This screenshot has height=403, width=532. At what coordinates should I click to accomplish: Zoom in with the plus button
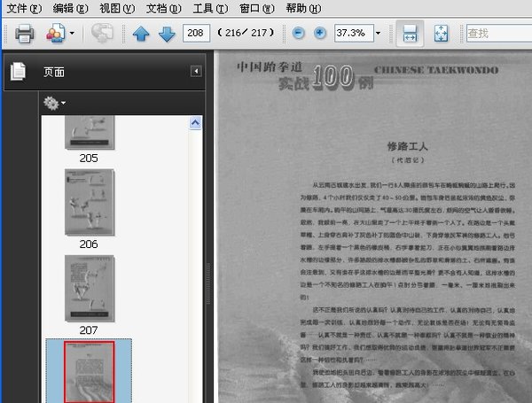coord(320,34)
